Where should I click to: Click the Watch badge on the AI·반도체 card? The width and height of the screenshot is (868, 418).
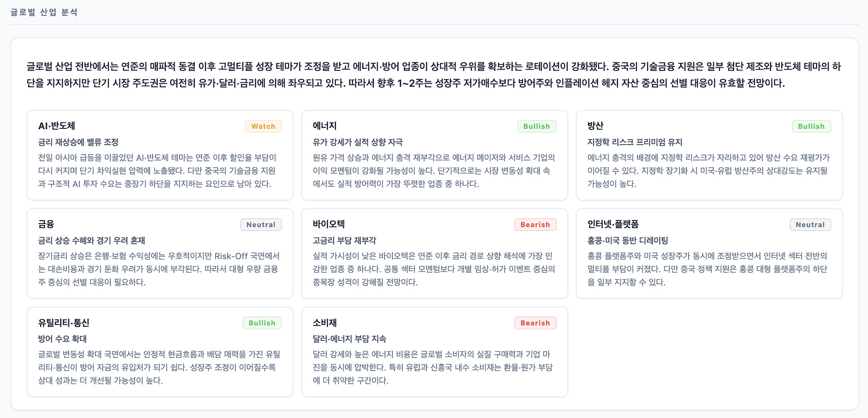263,127
